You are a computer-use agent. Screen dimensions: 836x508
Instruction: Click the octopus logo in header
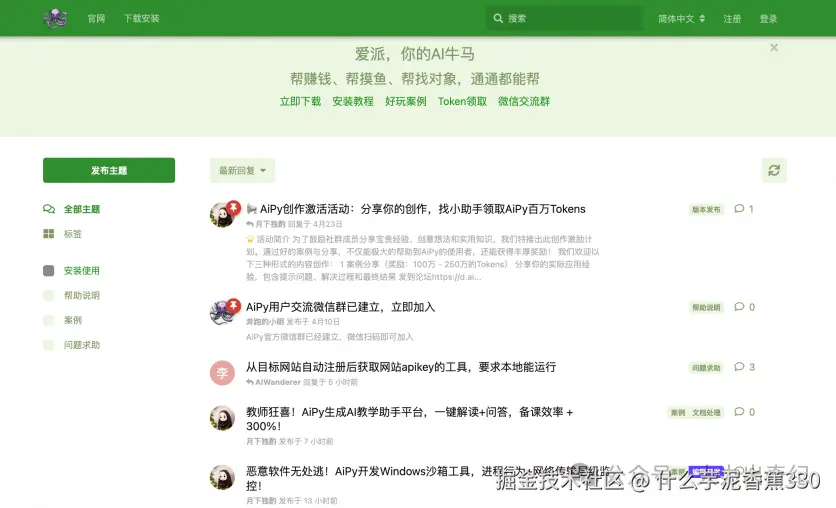coord(55,19)
